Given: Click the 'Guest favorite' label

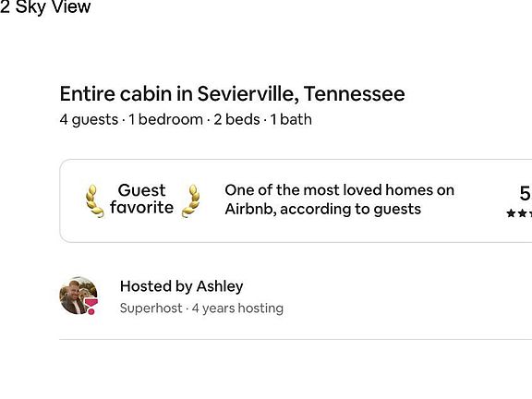Looking at the screenshot, I should (x=142, y=199).
